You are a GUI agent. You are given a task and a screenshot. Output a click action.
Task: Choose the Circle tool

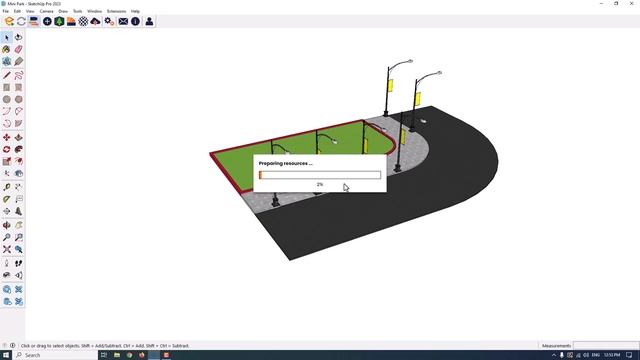point(7,99)
